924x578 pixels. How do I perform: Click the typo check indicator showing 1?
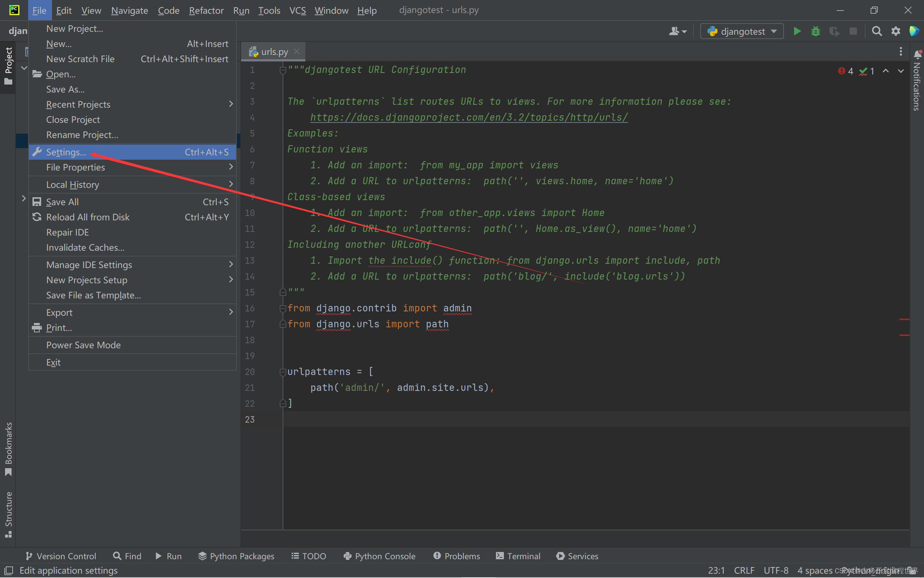(866, 71)
